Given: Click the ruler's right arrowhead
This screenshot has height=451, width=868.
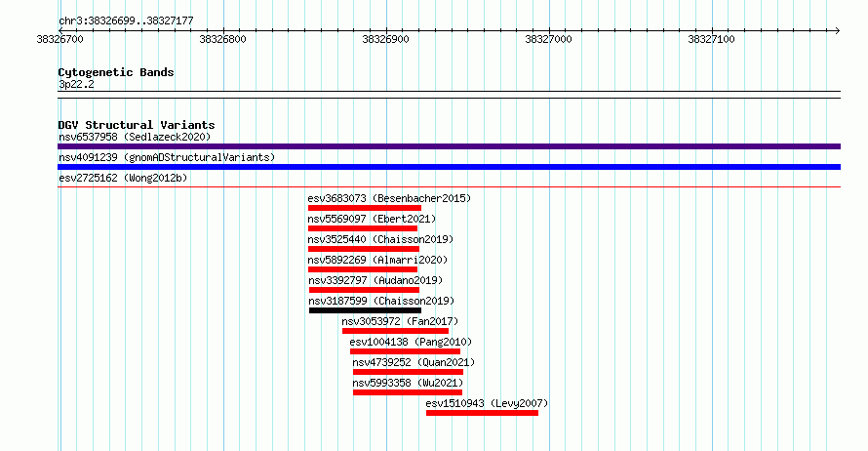Looking at the screenshot, I should pyautogui.click(x=838, y=30).
